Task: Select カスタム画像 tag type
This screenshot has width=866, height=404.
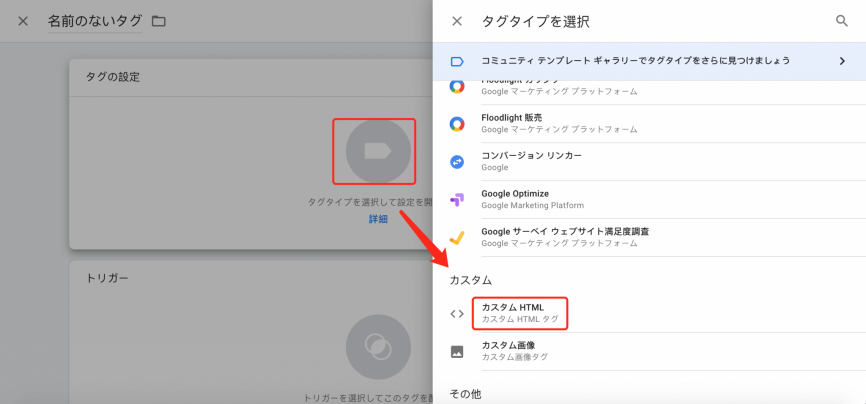Action: pyautogui.click(x=650, y=351)
